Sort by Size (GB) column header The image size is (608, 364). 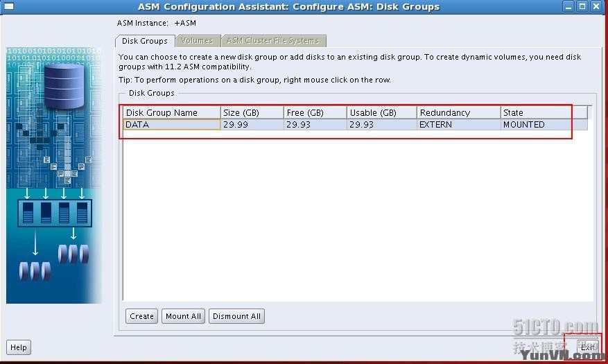click(x=252, y=112)
